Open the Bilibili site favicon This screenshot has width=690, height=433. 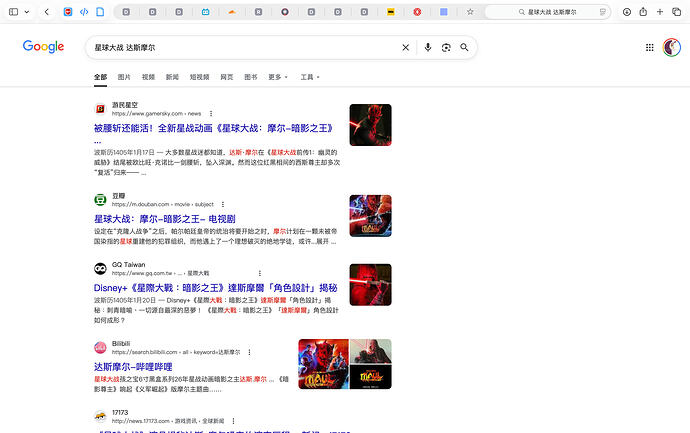click(x=100, y=347)
